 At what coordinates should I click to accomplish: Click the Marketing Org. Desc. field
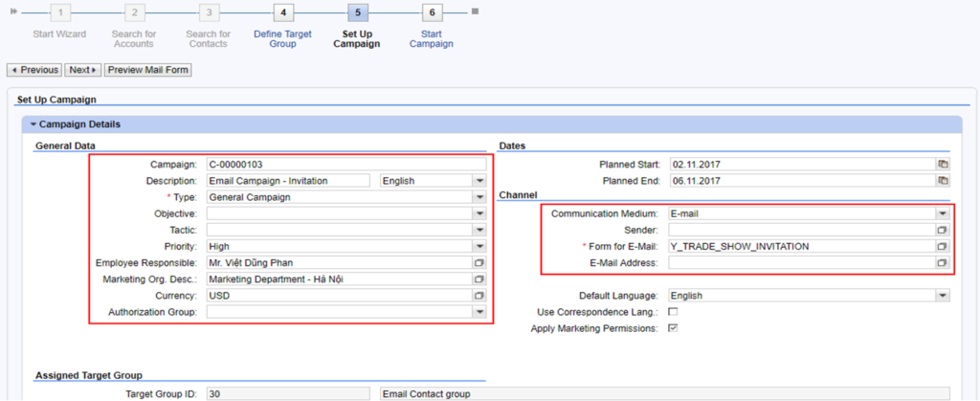coord(340,279)
